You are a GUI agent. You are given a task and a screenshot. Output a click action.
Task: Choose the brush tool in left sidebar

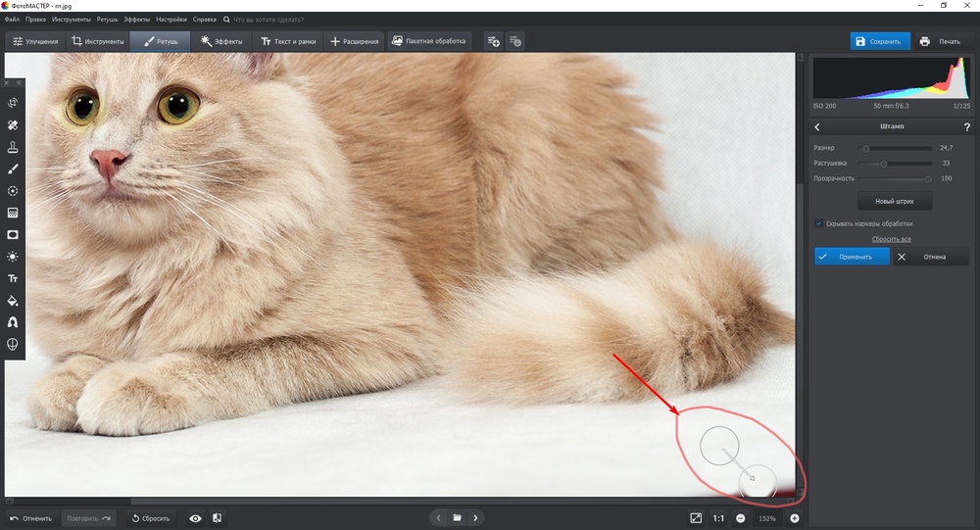pyautogui.click(x=13, y=169)
